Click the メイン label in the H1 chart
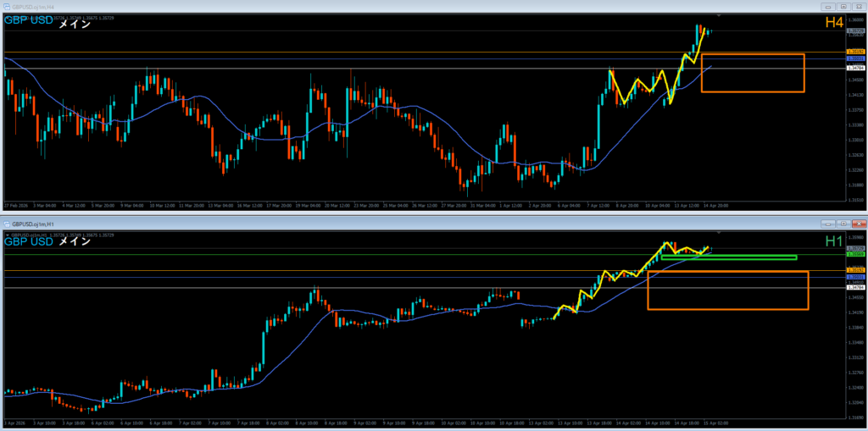The height and width of the screenshot is (431, 868). click(75, 242)
